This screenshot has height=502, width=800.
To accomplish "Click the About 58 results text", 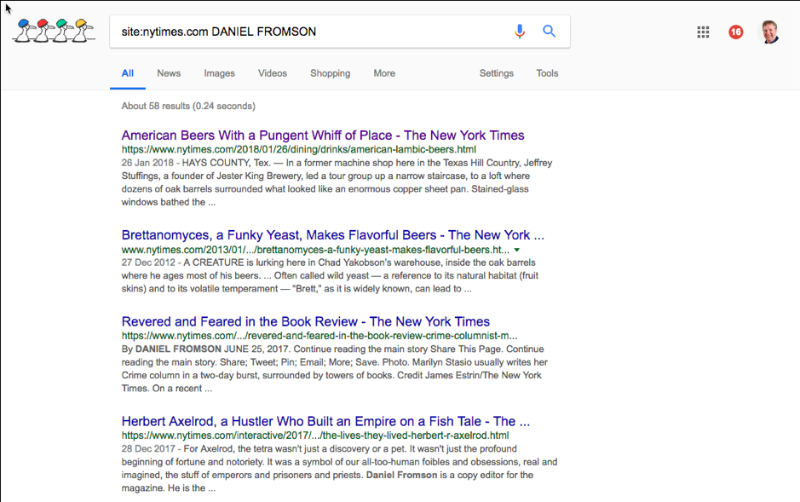I will 188,106.
